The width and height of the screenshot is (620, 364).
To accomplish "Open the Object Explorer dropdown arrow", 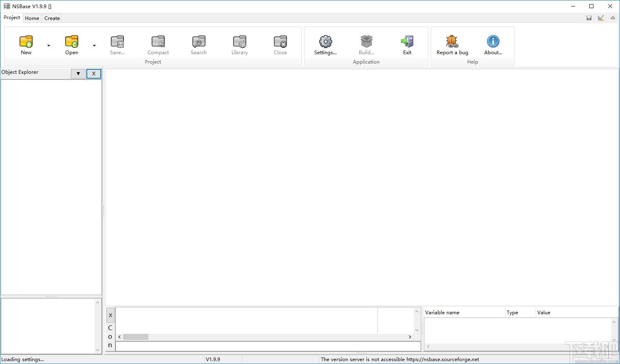I will click(78, 74).
